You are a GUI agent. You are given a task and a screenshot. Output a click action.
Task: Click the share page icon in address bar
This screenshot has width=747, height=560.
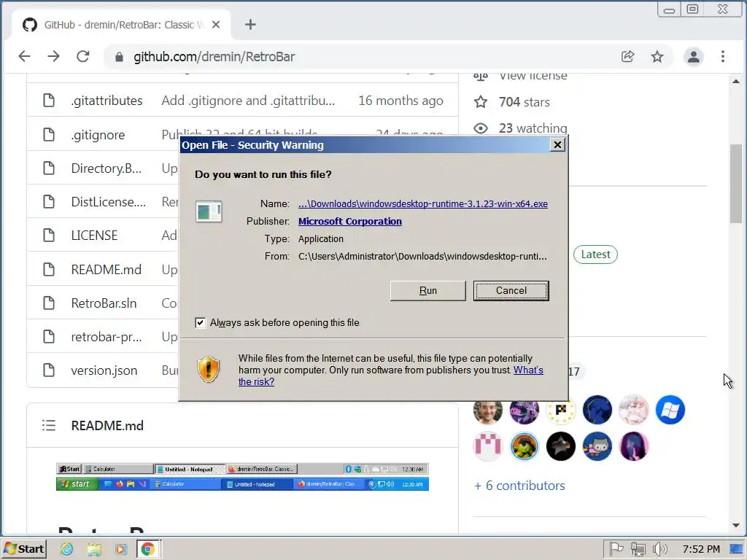point(628,57)
